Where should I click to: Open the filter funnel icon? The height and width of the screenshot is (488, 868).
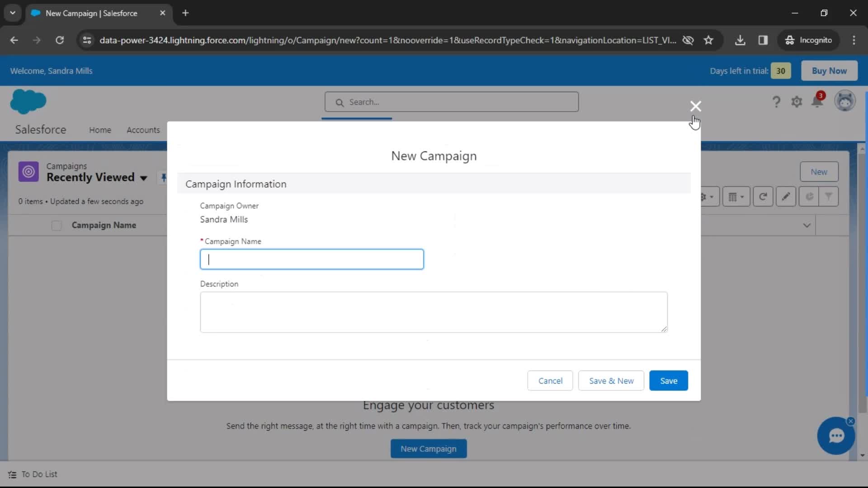(829, 197)
